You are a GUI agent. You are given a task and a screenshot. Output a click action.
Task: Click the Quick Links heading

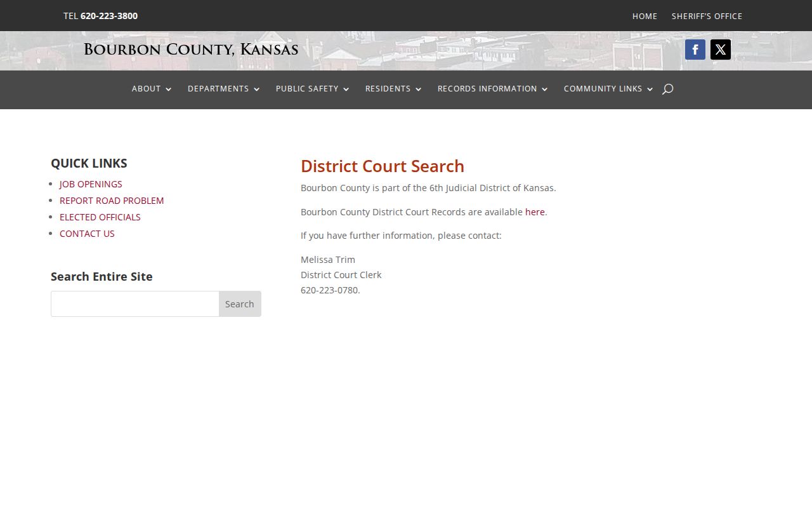(x=89, y=163)
